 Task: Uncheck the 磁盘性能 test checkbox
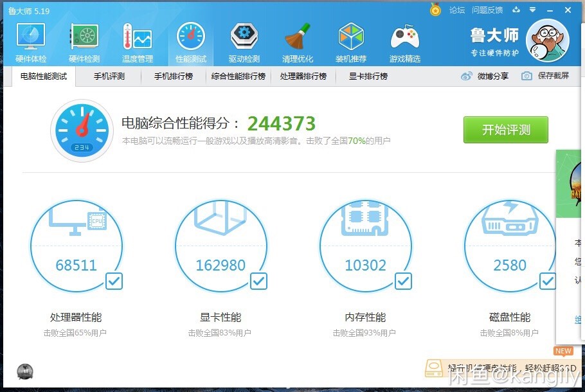547,281
